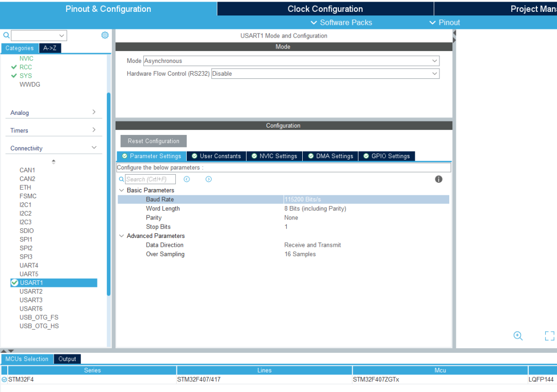This screenshot has height=392, width=557.
Task: Click the collapse arrow on Connectivity list top
Action: click(x=54, y=161)
